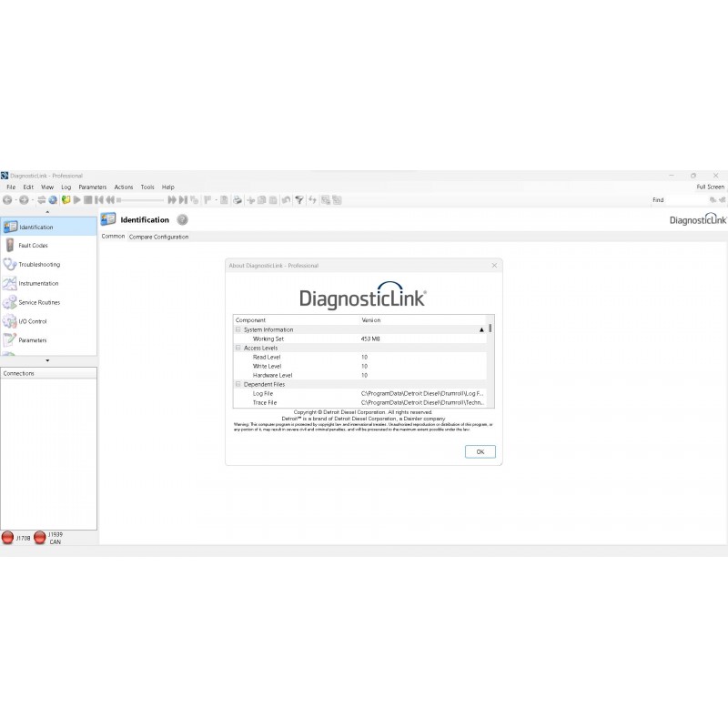This screenshot has width=728, height=728.
Task: Click the red J1939 CAN status indicator
Action: 40,538
